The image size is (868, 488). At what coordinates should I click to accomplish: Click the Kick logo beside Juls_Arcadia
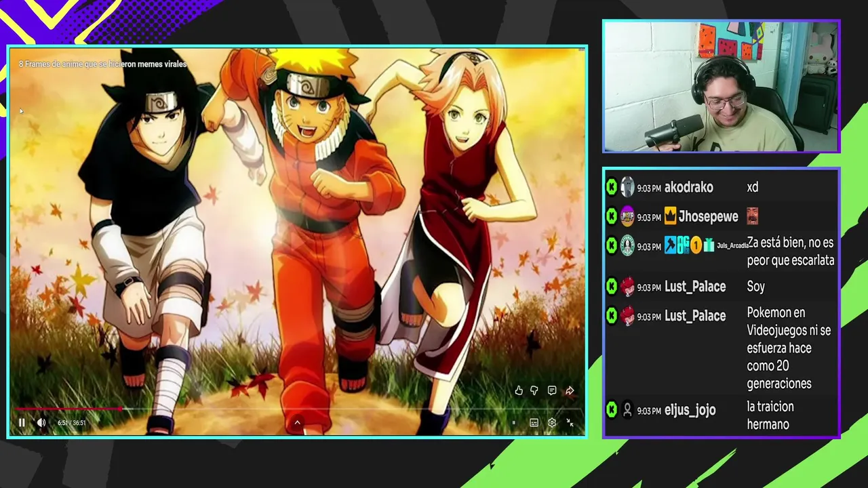pos(612,245)
